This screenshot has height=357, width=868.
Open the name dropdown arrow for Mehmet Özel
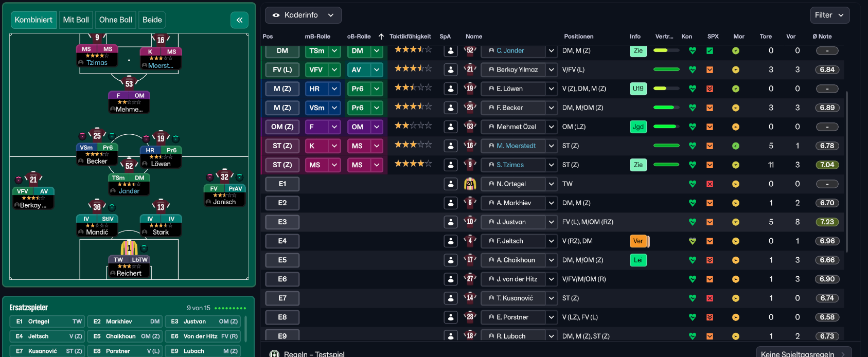click(x=551, y=127)
